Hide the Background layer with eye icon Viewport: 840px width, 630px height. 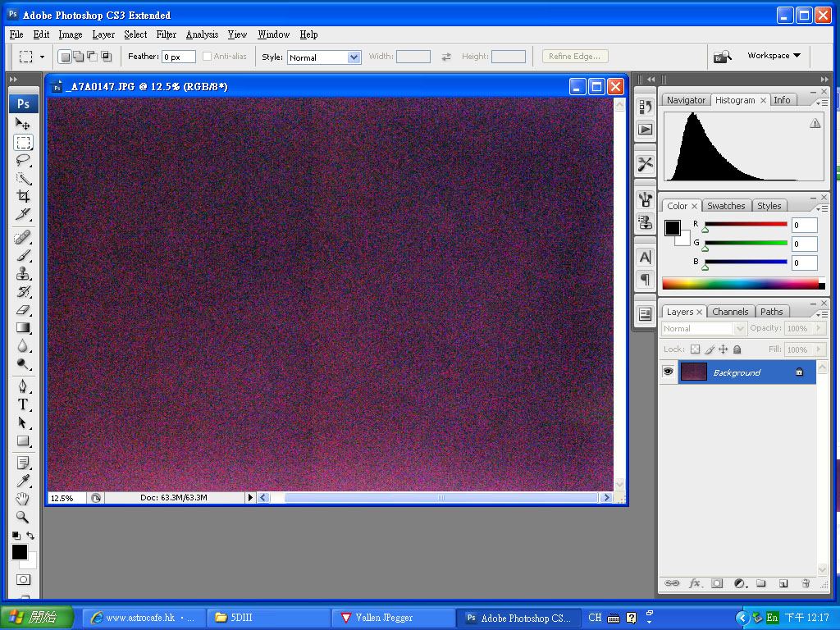669,372
